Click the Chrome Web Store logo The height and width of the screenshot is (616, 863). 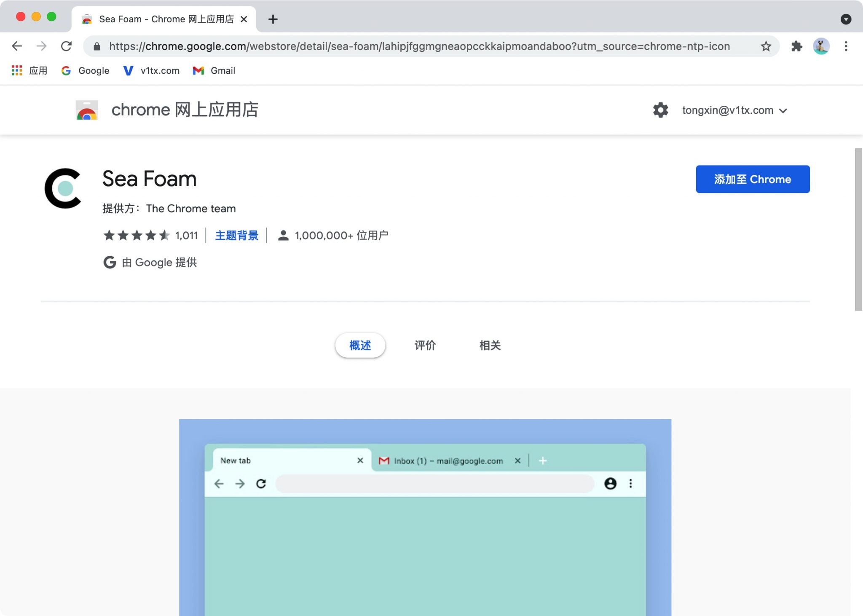click(86, 110)
